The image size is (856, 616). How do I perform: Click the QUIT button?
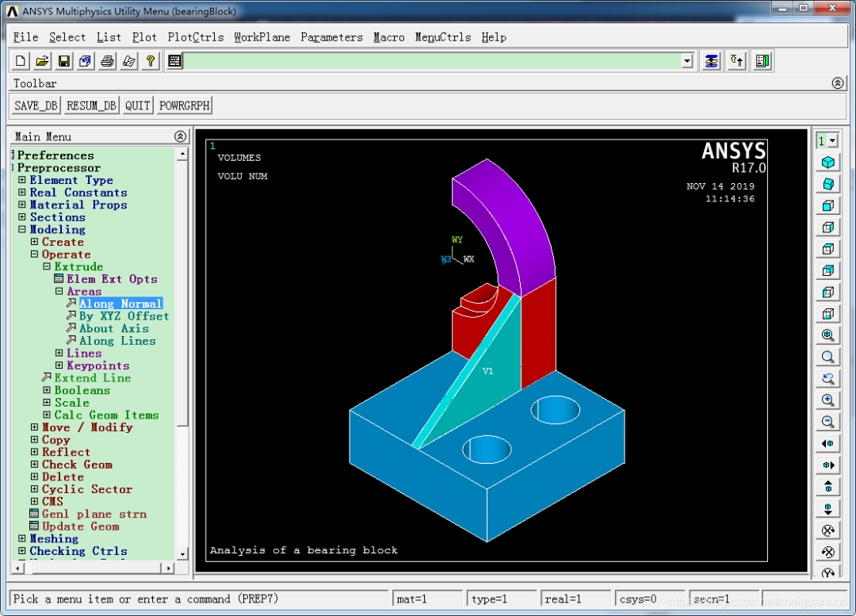(138, 105)
